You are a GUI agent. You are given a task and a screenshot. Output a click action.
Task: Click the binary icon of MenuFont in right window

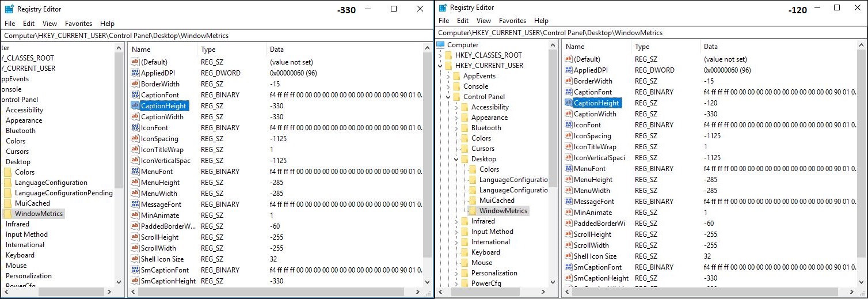click(568, 168)
